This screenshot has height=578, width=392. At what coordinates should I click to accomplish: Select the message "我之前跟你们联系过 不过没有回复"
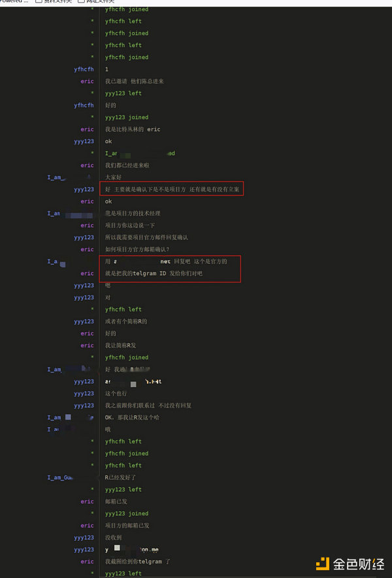pyautogui.click(x=148, y=405)
